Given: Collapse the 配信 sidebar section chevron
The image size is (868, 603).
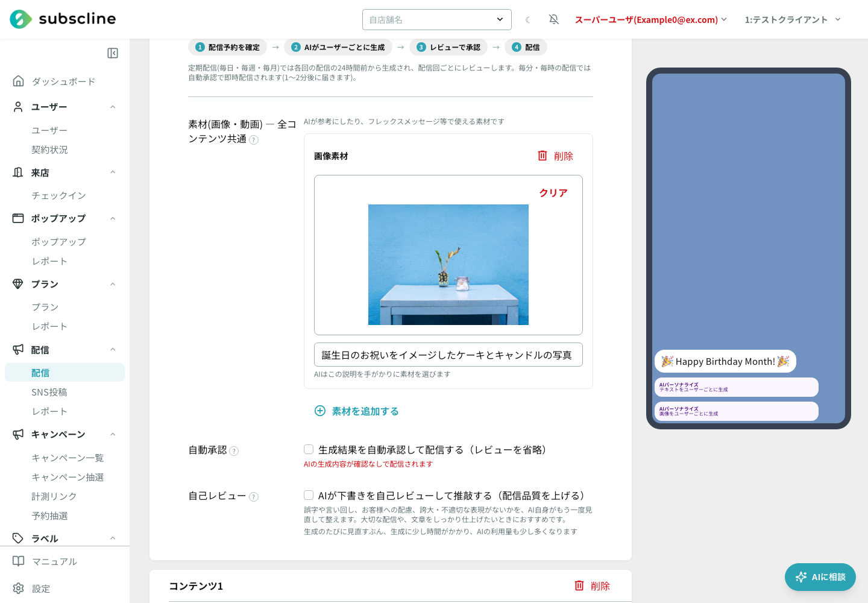Looking at the screenshot, I should click(113, 350).
